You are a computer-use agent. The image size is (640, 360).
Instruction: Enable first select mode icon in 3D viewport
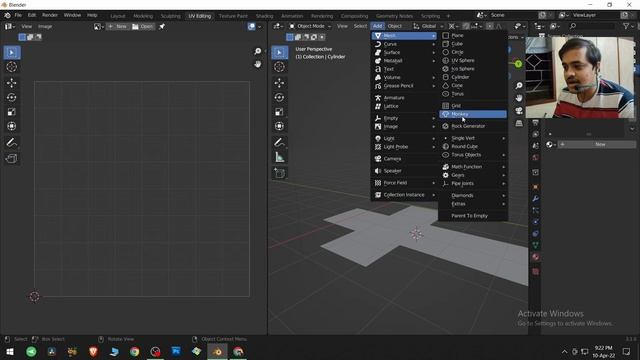tap(290, 37)
